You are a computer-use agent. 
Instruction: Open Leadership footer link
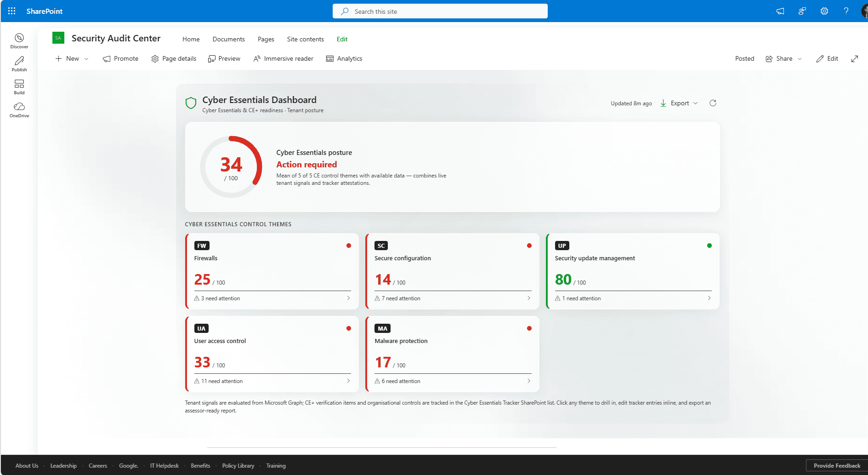pyautogui.click(x=63, y=465)
